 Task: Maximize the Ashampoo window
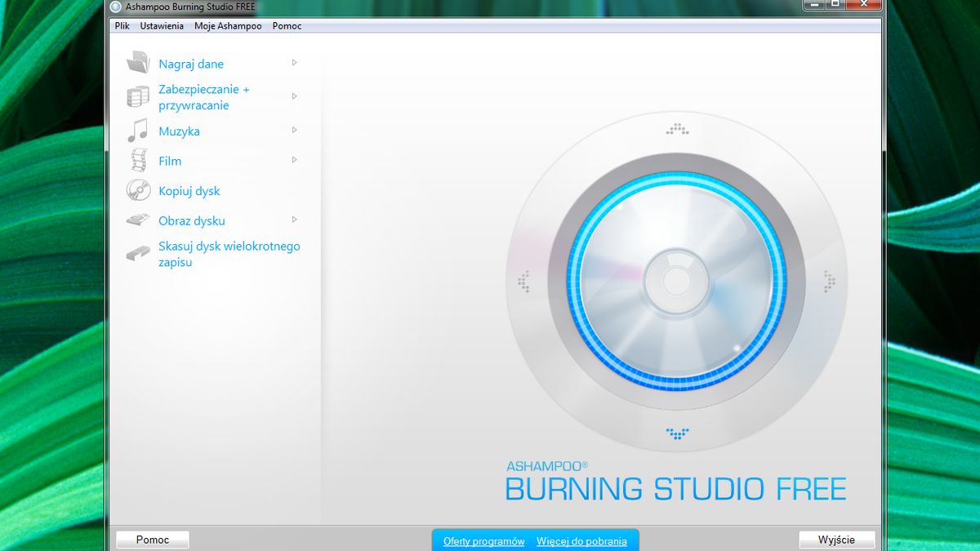click(x=835, y=4)
